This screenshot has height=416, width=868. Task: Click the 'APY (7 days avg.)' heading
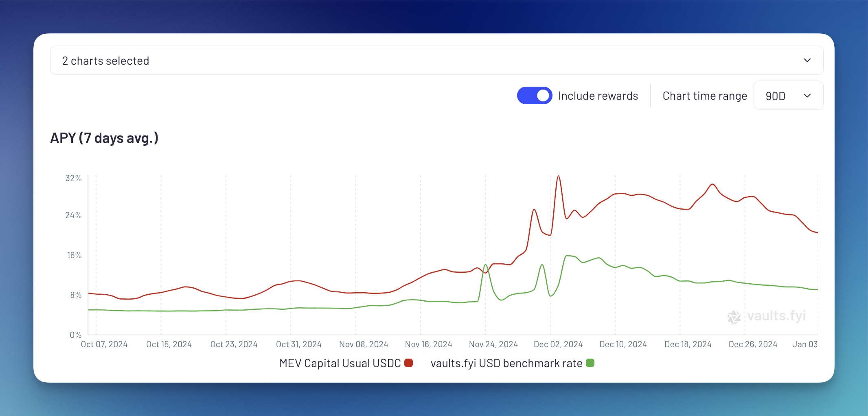tap(104, 138)
